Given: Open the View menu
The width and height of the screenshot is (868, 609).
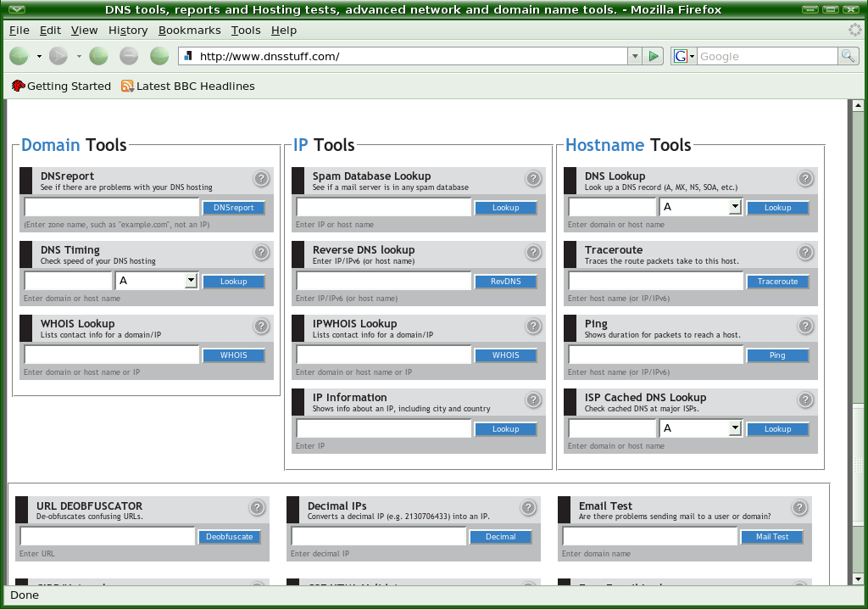Looking at the screenshot, I should click(x=84, y=31).
